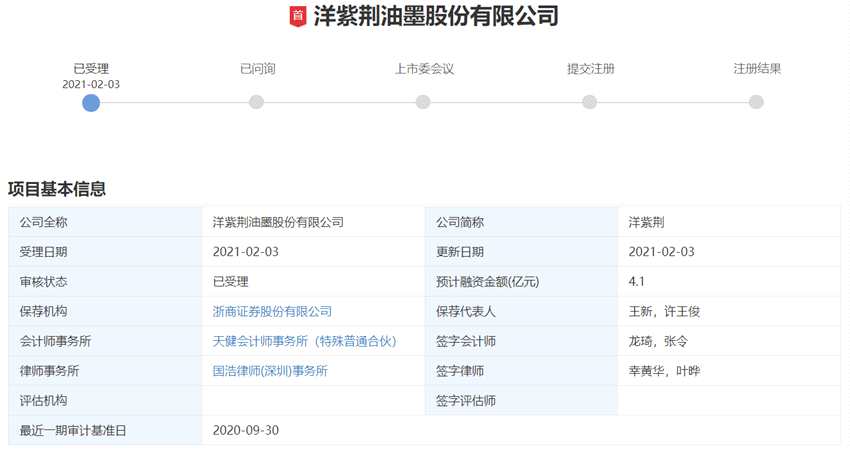Open the 天健会计师事务所 accounting firm link
Viewport: 850px width, 449px height.
(304, 341)
